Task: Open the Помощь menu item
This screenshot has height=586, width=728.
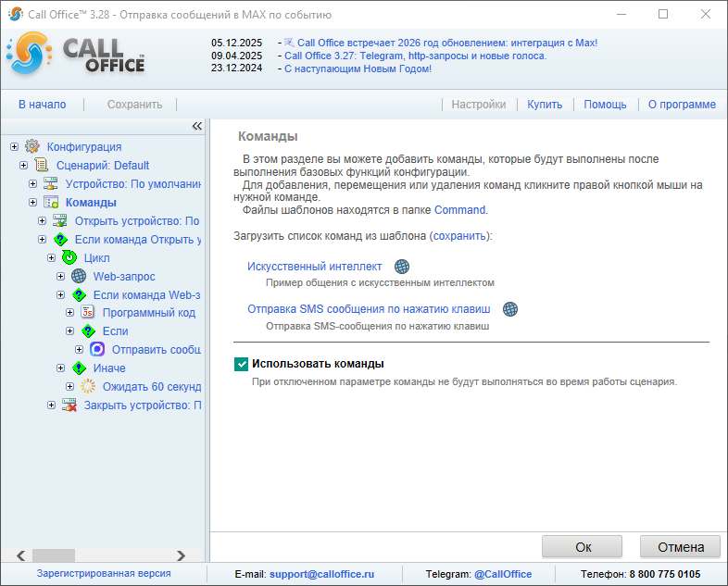Action: pyautogui.click(x=605, y=105)
